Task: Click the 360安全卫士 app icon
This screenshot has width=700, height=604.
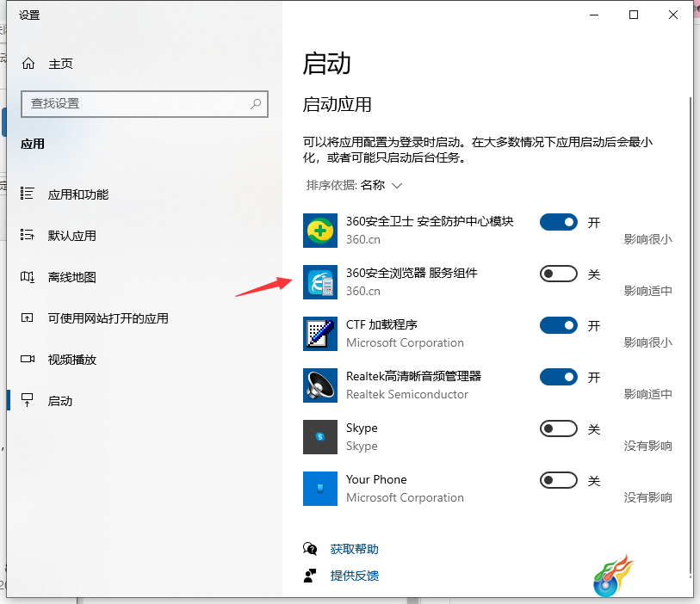Action: point(320,231)
